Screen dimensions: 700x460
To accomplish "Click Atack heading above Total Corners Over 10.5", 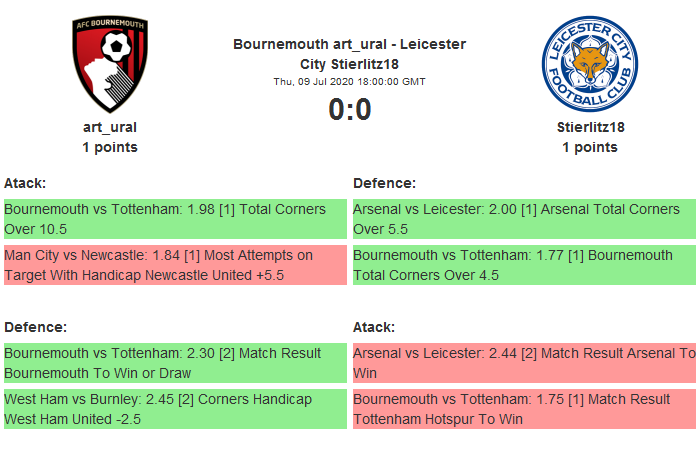I will coord(25,183).
